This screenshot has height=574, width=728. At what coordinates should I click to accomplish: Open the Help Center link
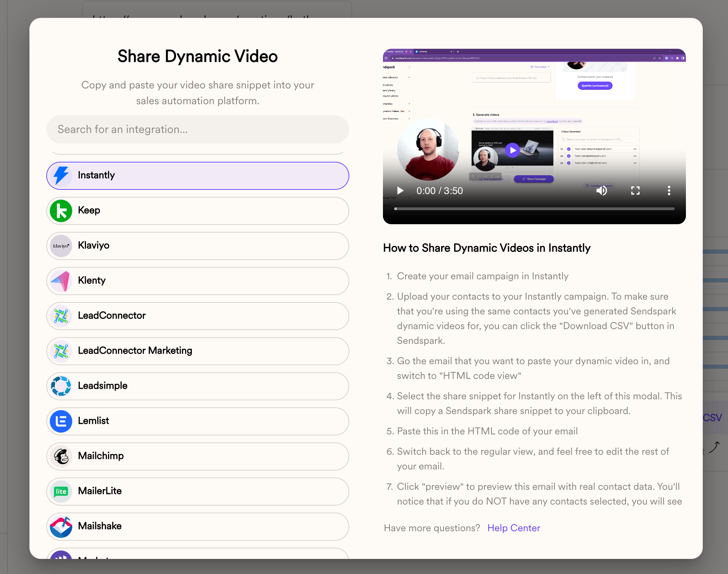514,528
